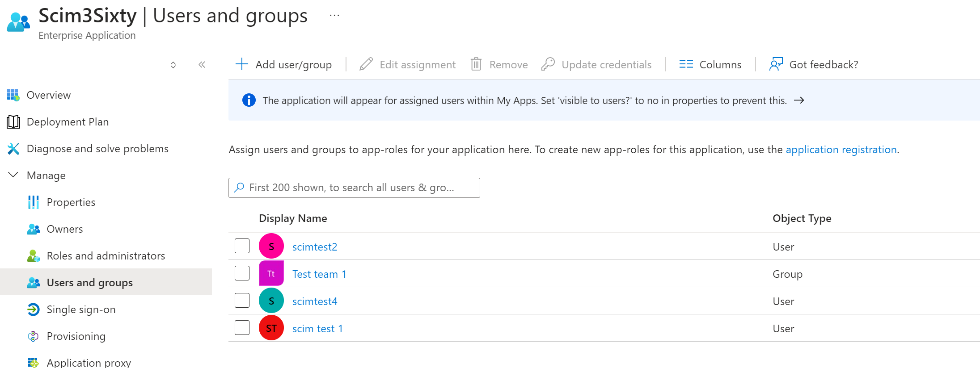Click the Provisioning sidebar icon

(x=34, y=336)
